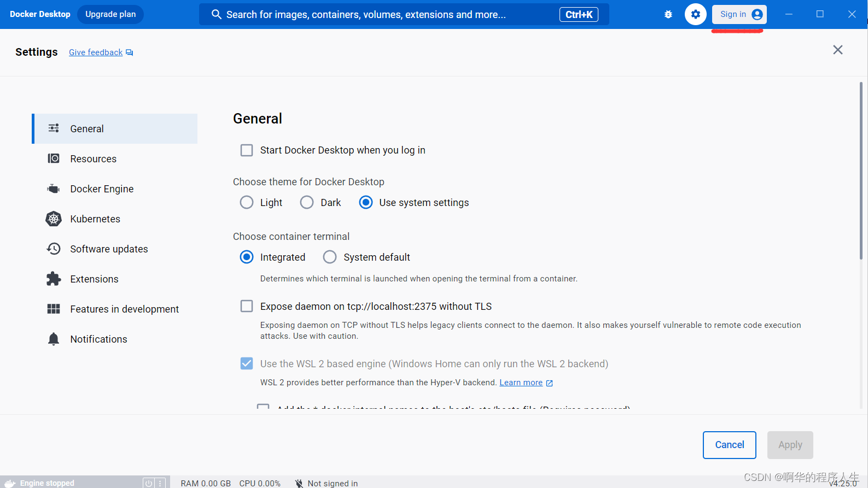Click the General sliders icon
This screenshot has height=488, width=868.
(x=54, y=128)
